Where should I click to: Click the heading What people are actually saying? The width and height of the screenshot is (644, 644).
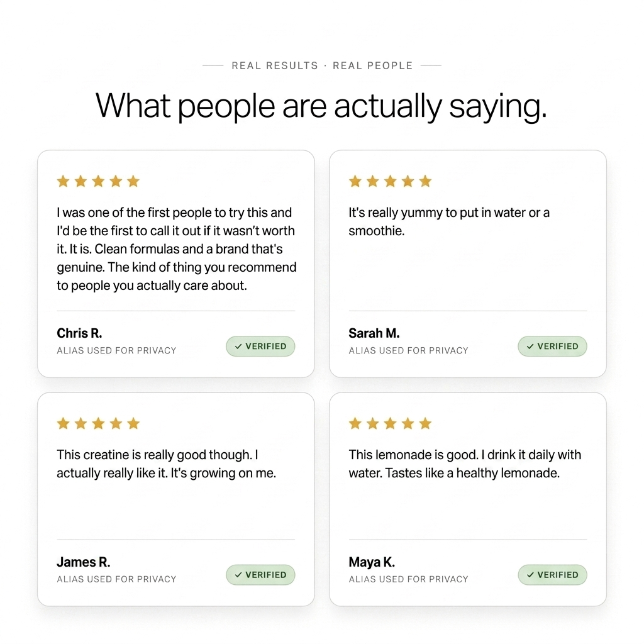321,106
